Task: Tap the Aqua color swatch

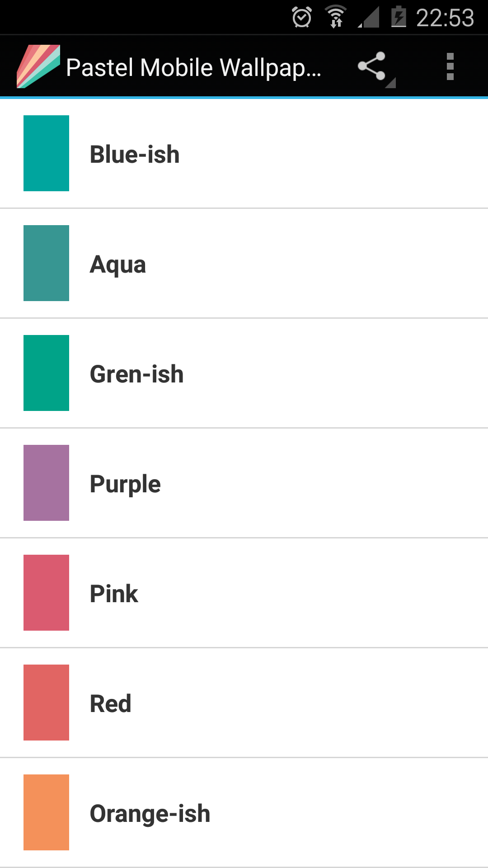Action: tap(46, 263)
